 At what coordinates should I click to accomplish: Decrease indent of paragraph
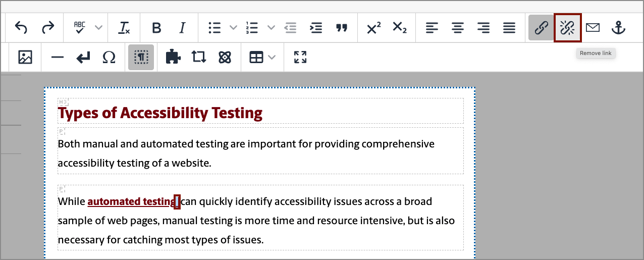coord(290,28)
